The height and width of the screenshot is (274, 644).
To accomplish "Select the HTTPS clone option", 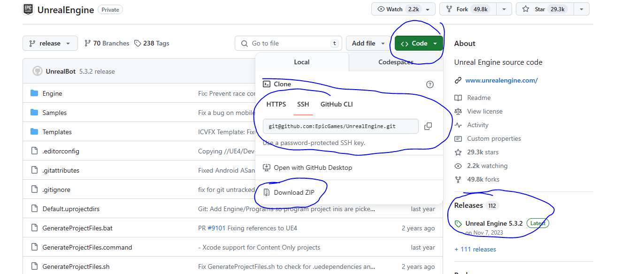I will tap(276, 104).
